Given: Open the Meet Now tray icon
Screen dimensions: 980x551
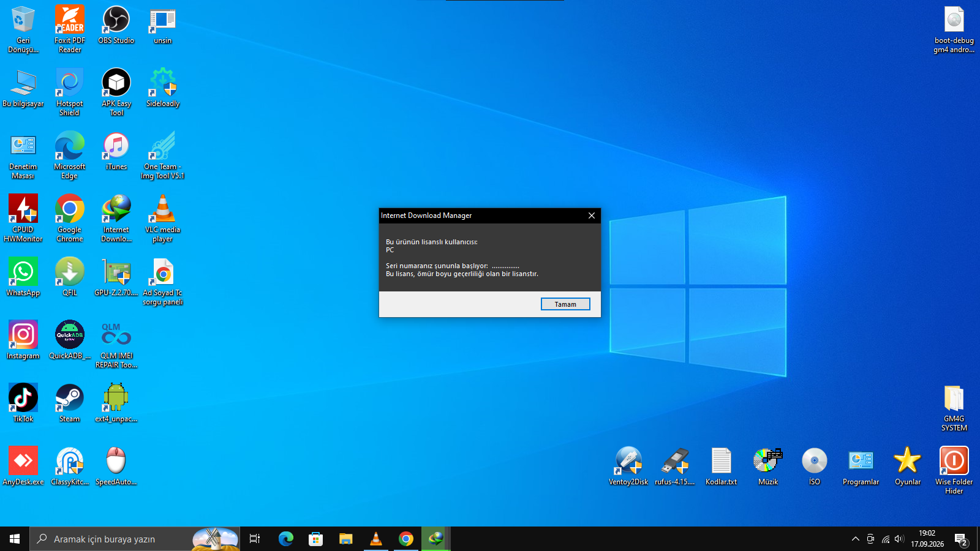Looking at the screenshot, I should tap(870, 539).
